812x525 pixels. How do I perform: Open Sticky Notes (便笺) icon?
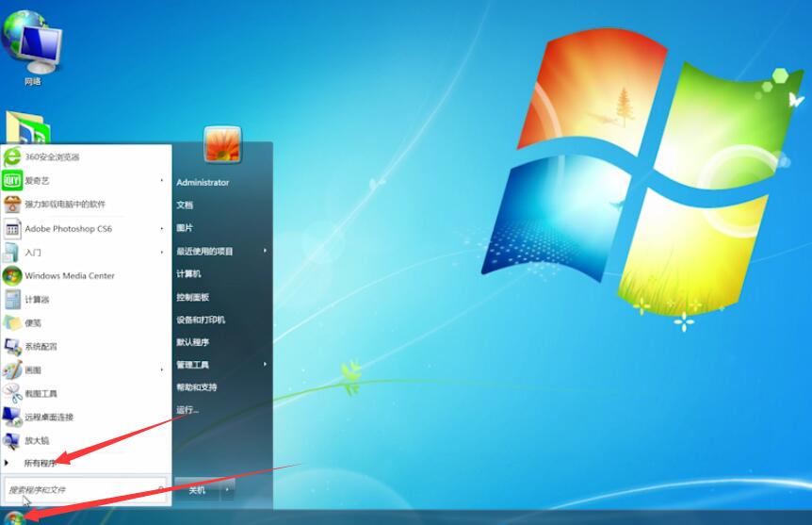[12, 322]
